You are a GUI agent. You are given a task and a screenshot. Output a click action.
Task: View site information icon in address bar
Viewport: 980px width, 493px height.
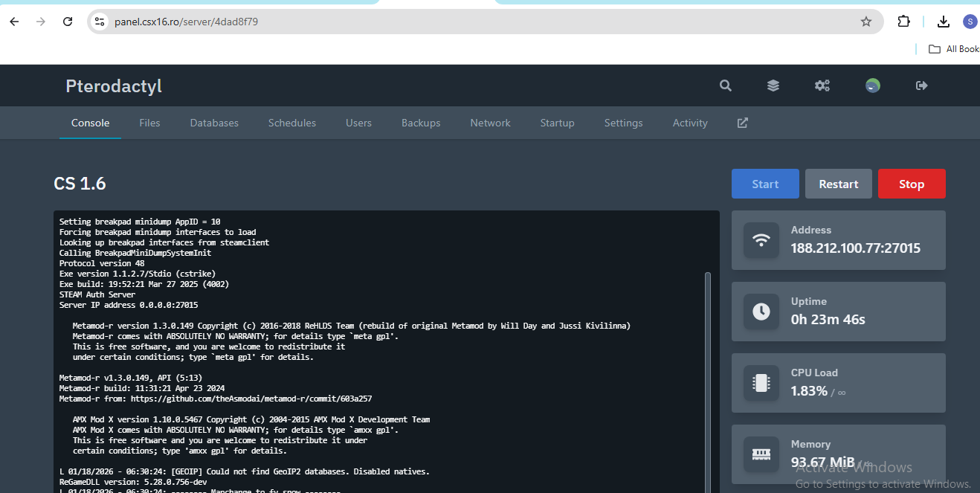pyautogui.click(x=100, y=22)
